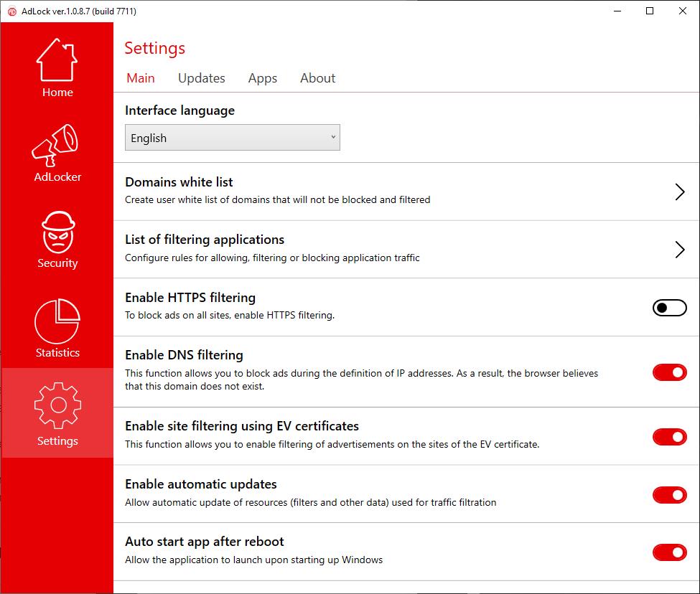700x594 pixels.
Task: Switch to the Updates tab
Action: tap(201, 78)
